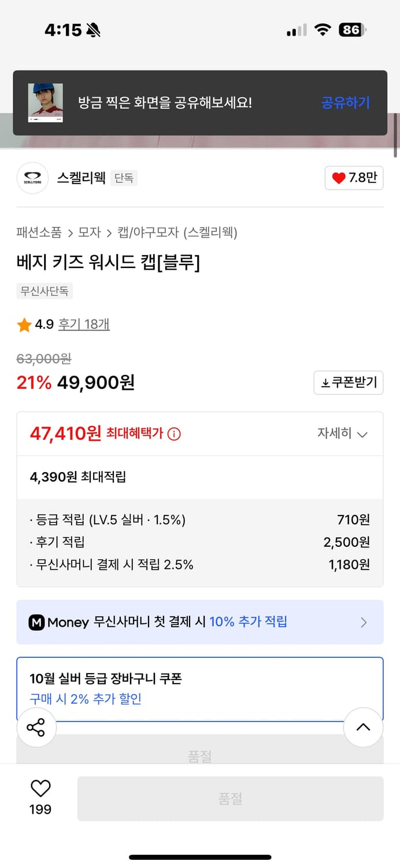Screen dimensions: 400x868
Task: Tap the scroll-to-top arrow button
Action: (x=363, y=727)
